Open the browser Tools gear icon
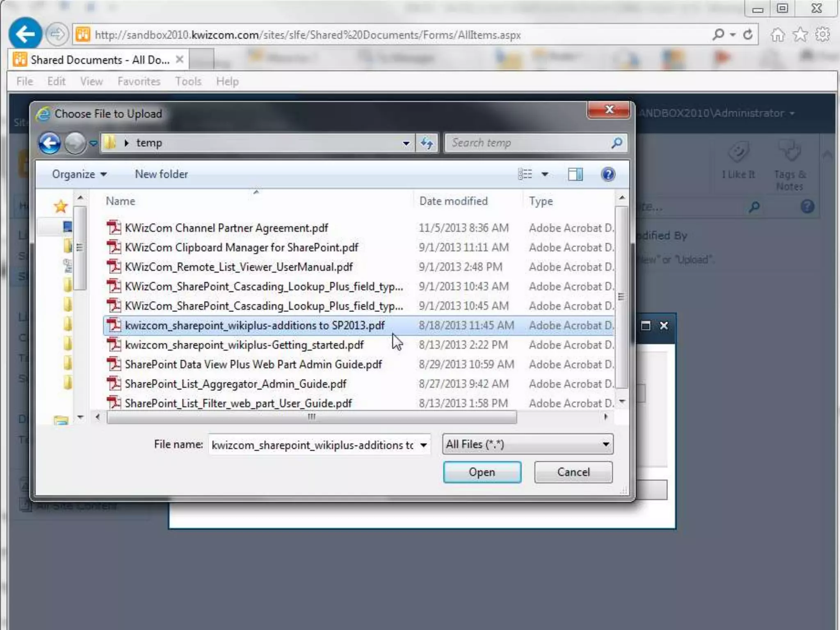 pyautogui.click(x=823, y=34)
